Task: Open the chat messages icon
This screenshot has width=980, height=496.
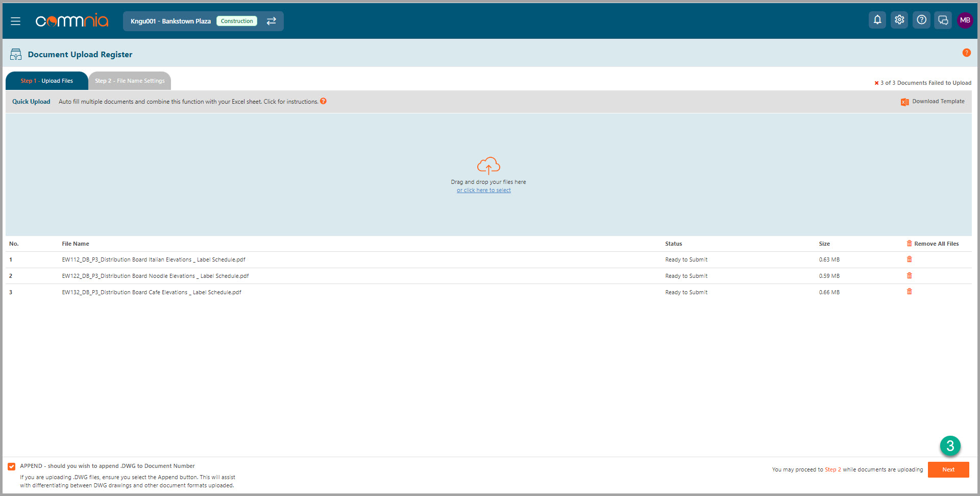Action: point(943,20)
